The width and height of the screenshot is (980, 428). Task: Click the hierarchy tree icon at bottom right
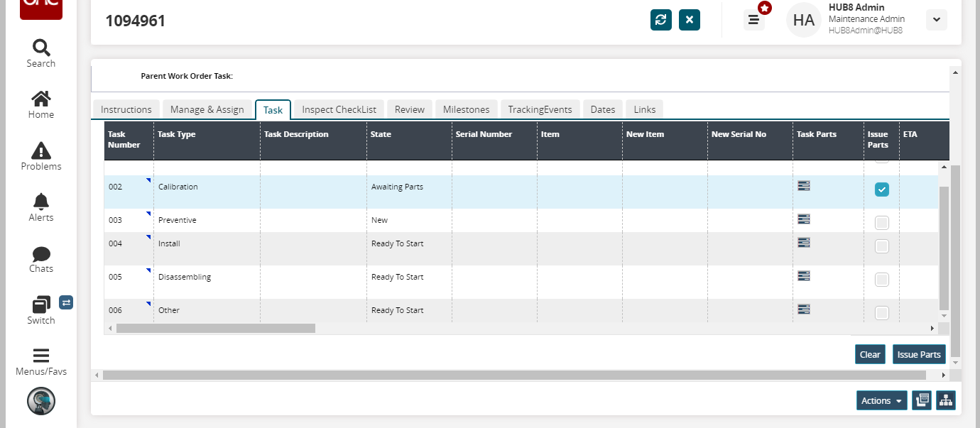(945, 400)
